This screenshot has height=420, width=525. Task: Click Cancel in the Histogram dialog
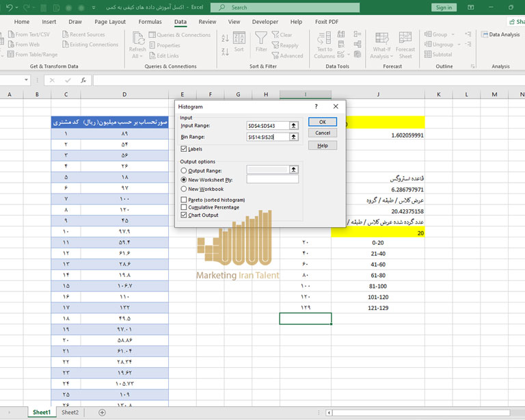pyautogui.click(x=323, y=133)
